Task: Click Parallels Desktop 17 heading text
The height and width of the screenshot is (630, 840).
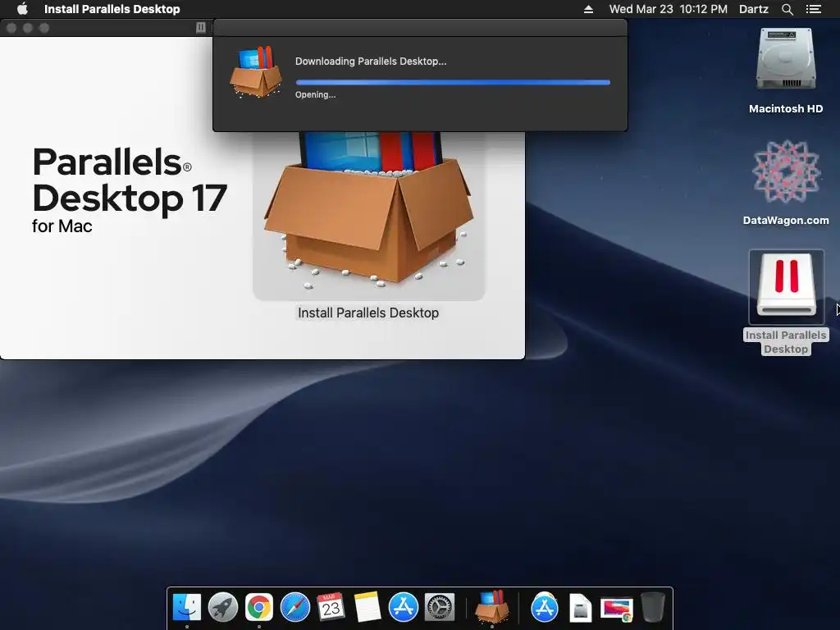Action: coord(130,180)
